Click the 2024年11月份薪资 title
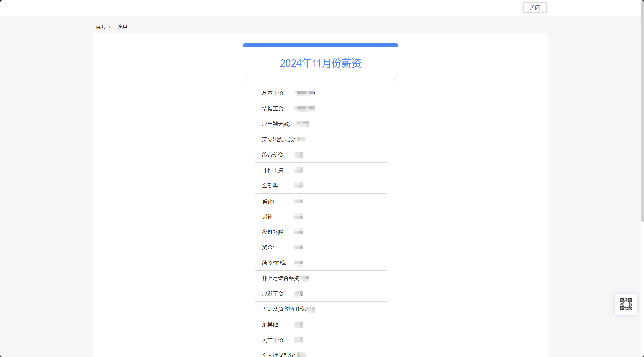644x357 pixels. 320,63
